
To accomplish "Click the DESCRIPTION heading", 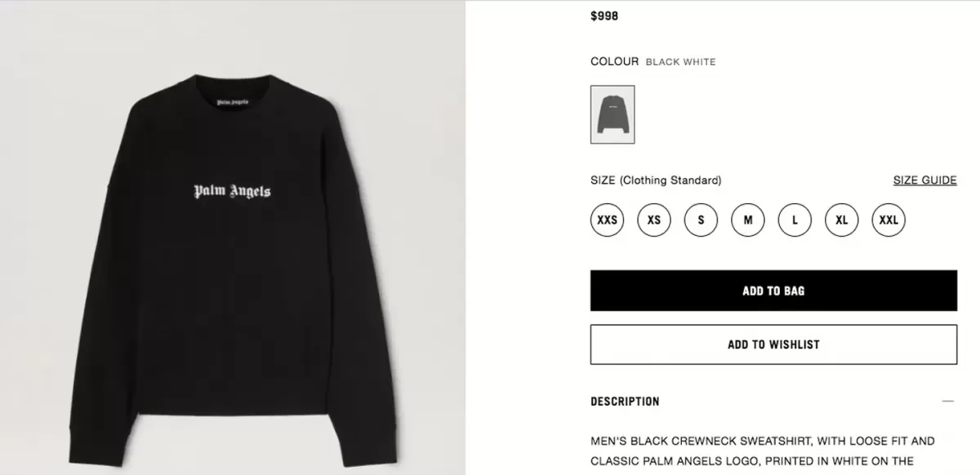I will click(x=625, y=402).
